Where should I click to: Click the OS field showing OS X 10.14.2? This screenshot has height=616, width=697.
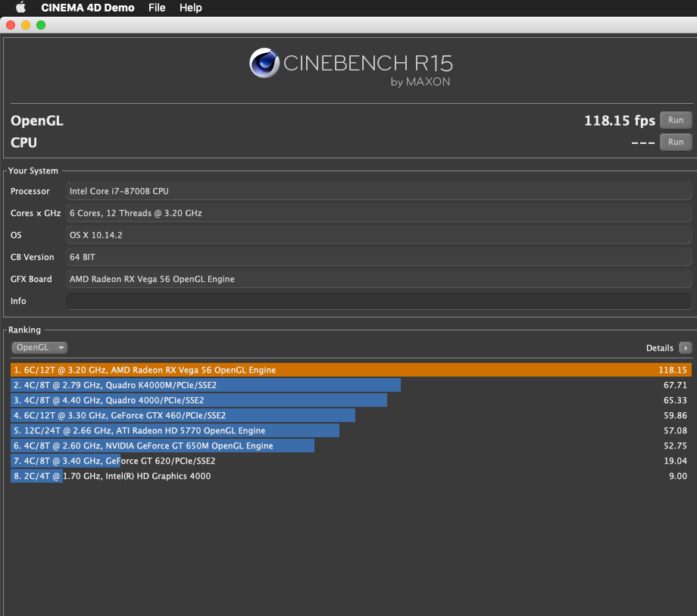click(x=378, y=235)
